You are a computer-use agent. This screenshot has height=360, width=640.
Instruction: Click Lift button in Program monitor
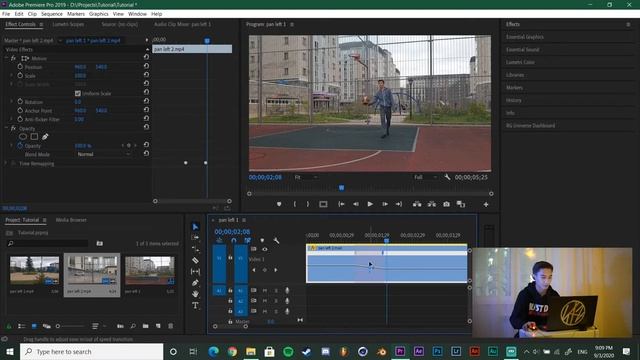(417, 204)
